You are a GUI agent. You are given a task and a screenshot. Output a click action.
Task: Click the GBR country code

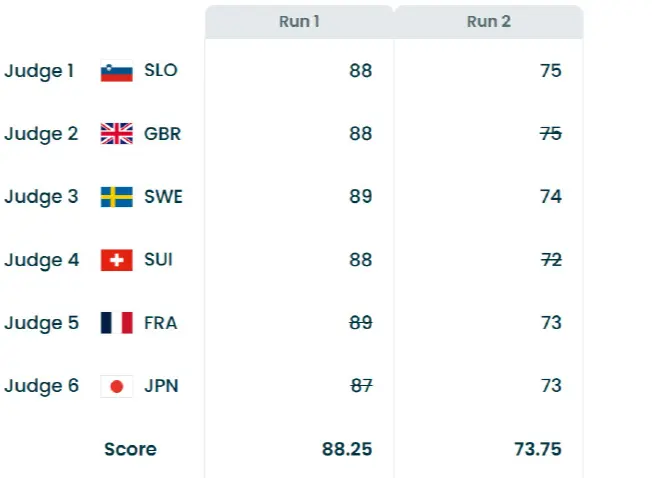point(163,134)
